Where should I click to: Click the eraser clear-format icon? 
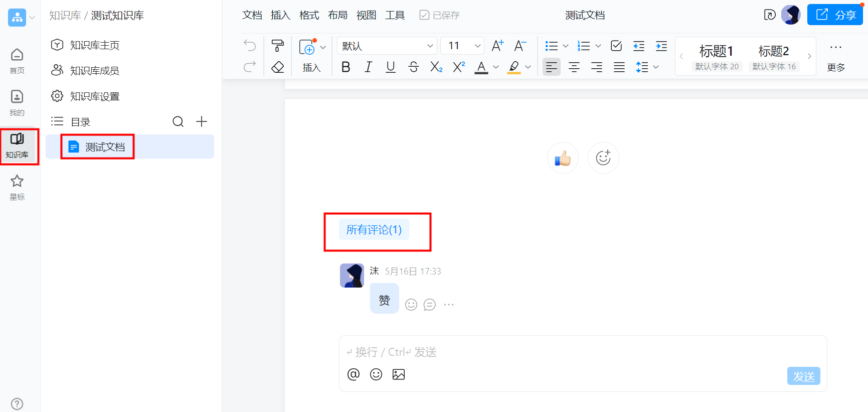pos(278,67)
